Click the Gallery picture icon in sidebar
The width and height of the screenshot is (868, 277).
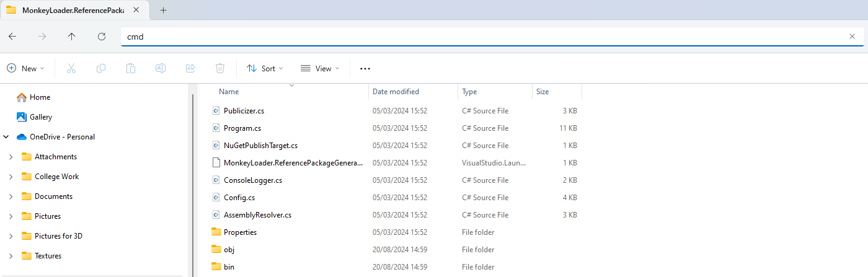point(22,117)
